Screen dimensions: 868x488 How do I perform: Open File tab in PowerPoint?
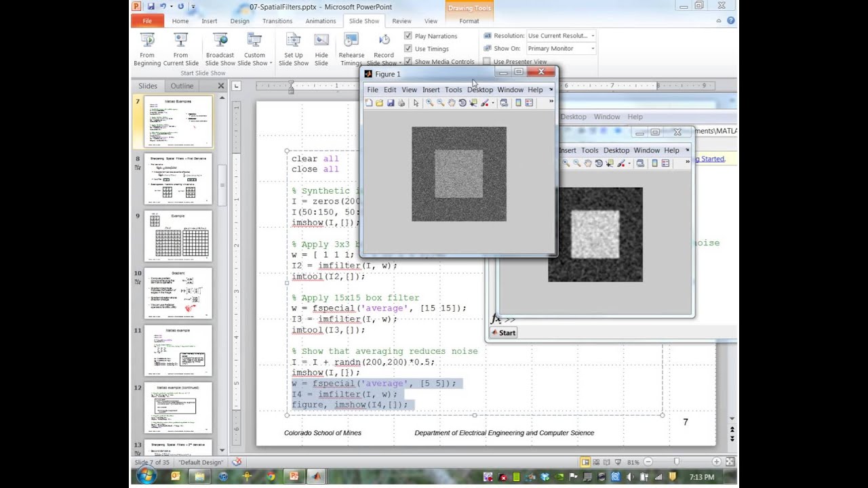point(147,21)
